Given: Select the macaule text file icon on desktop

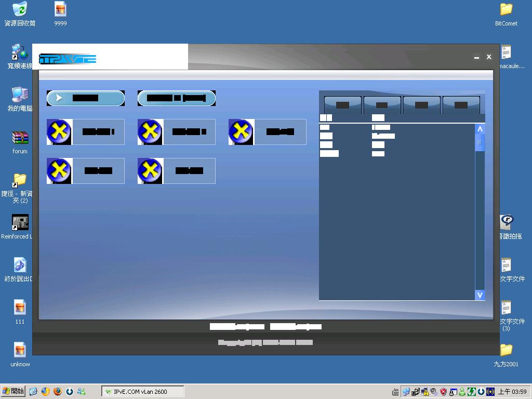Looking at the screenshot, I should pos(512,57).
